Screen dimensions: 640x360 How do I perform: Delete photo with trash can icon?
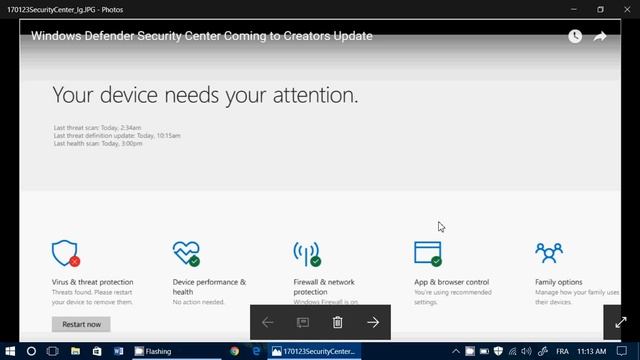tap(338, 322)
